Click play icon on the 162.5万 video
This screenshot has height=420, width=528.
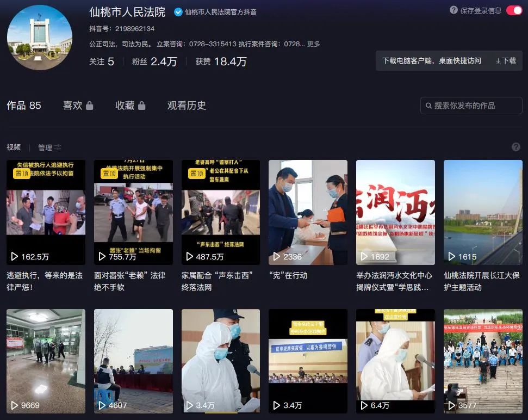[14, 257]
